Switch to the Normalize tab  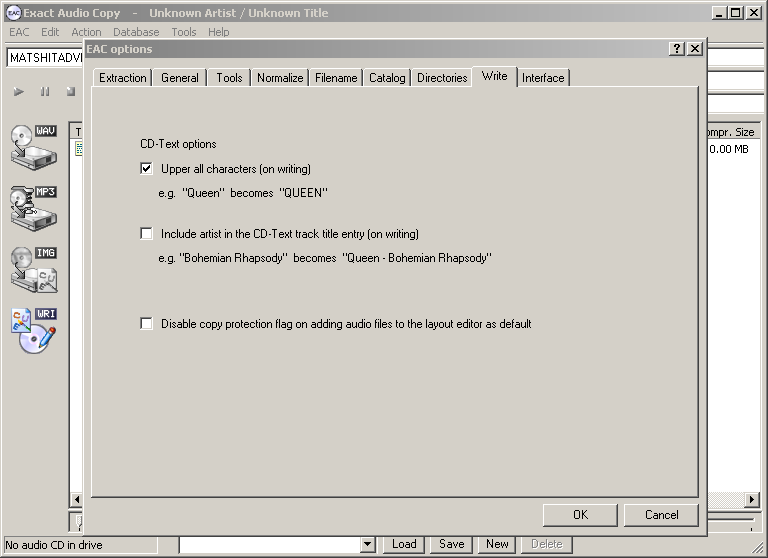[x=280, y=78]
